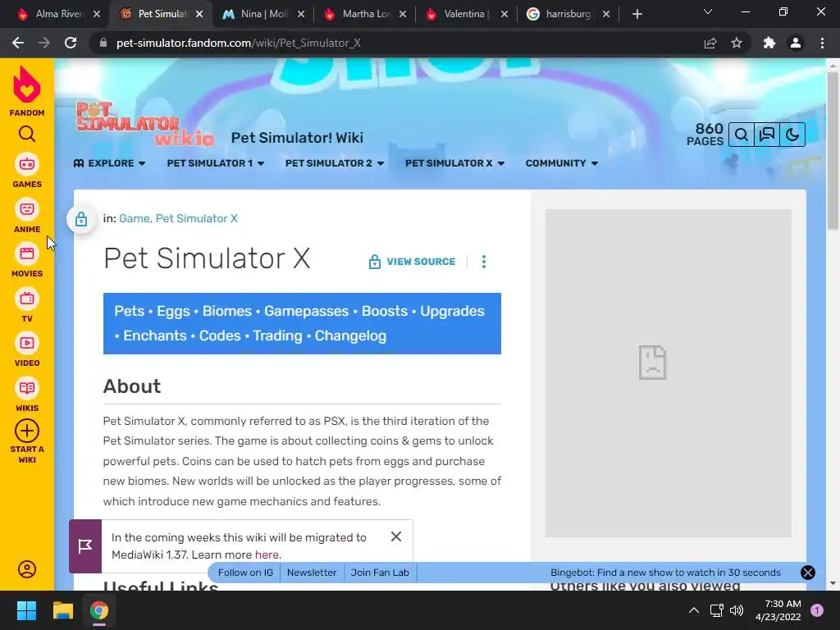This screenshot has height=630, width=840.
Task: Open the Codes link
Action: coord(220,336)
